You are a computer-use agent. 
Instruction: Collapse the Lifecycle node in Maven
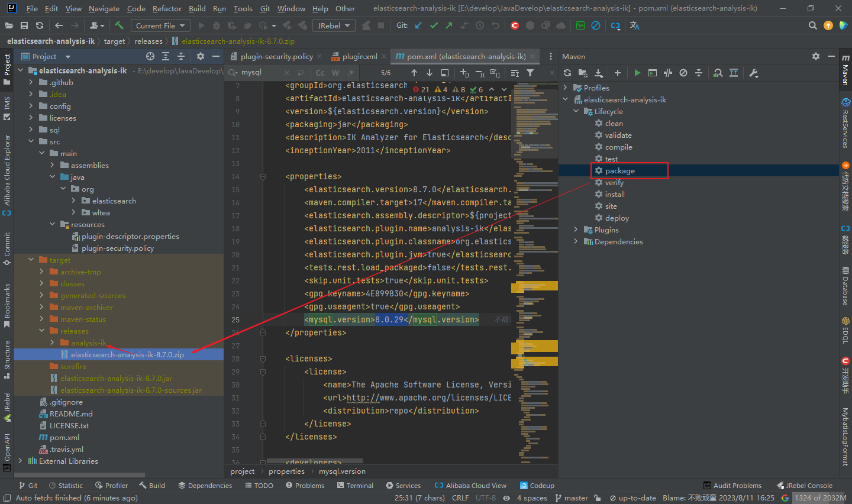click(x=576, y=111)
